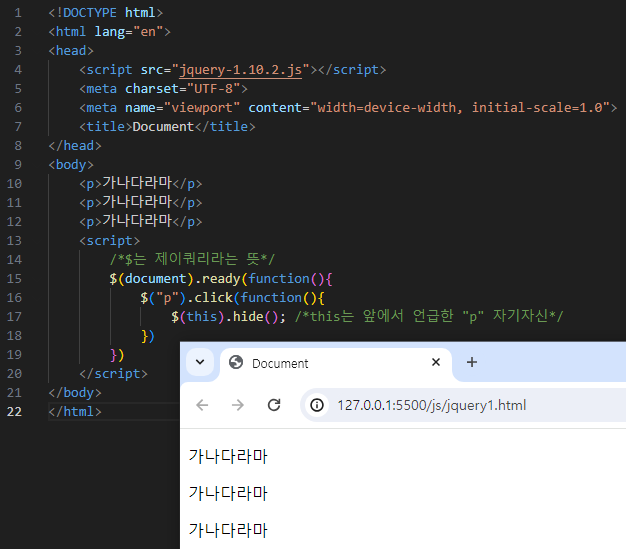Click the comment /*$는 제이쿼리라는 뜻*/

pyautogui.click(x=192, y=259)
